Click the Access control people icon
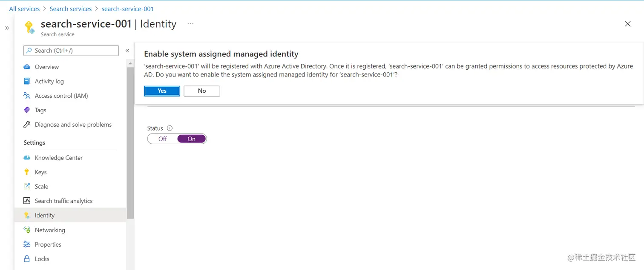644x270 pixels. point(27,96)
